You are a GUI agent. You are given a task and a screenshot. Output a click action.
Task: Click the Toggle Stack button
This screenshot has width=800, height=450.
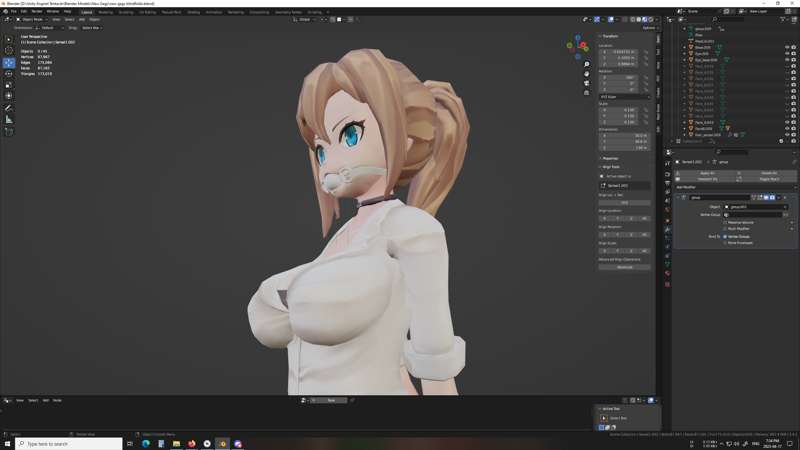click(x=769, y=179)
